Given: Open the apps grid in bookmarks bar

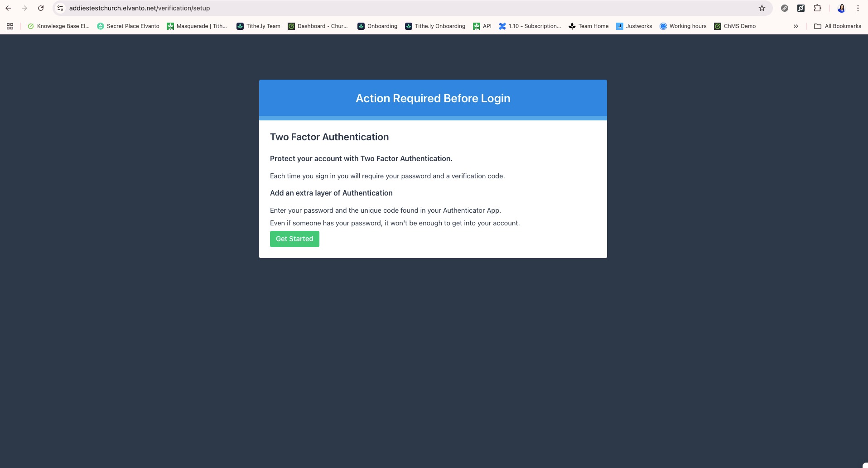Looking at the screenshot, I should pyautogui.click(x=10, y=26).
